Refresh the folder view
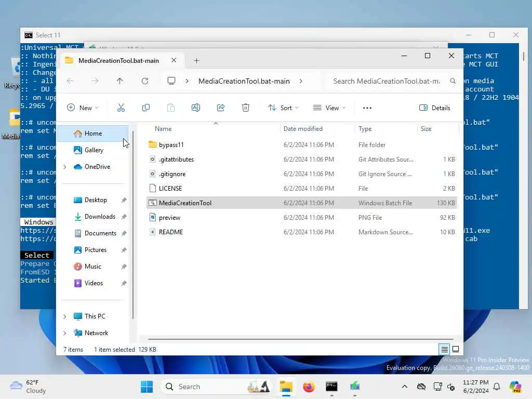This screenshot has height=399, width=532. tap(145, 81)
